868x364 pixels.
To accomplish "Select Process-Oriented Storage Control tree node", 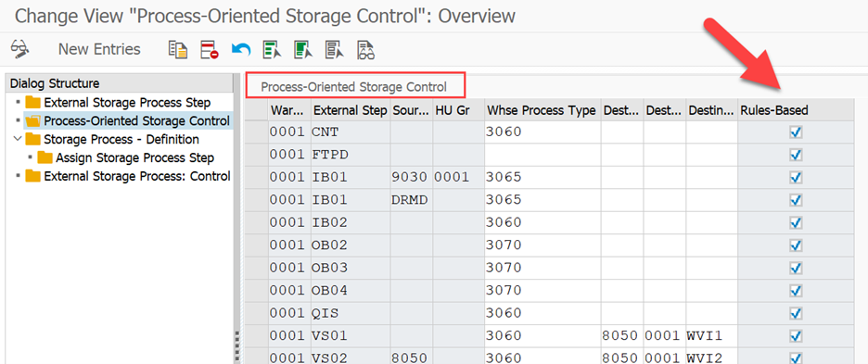I will [x=136, y=120].
